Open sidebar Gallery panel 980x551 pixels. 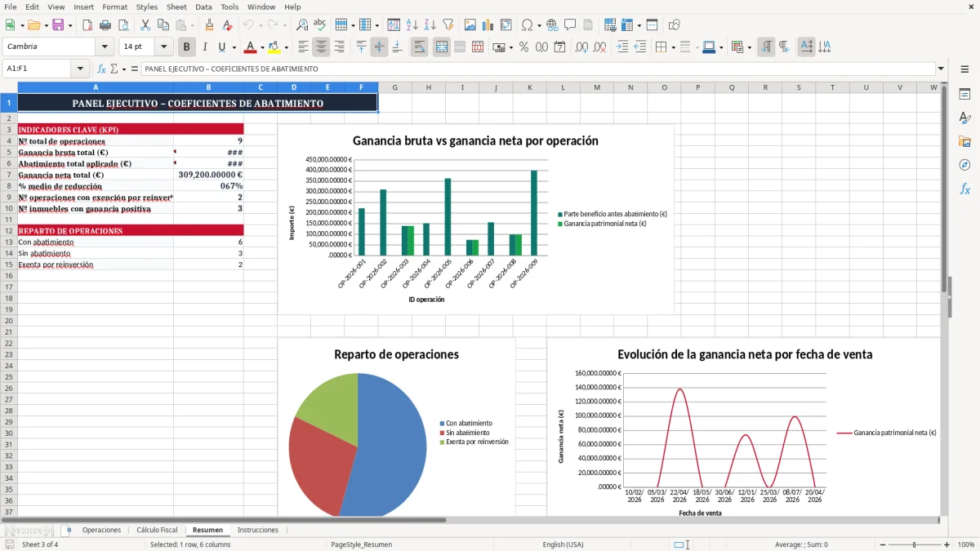point(964,141)
